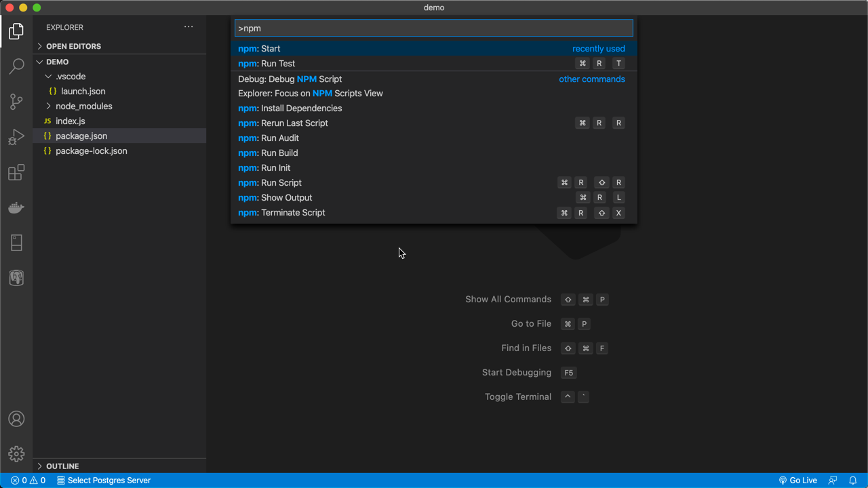Viewport: 868px width, 488px height.
Task: Open the Accounts icon in the activity bar
Action: [x=16, y=419]
